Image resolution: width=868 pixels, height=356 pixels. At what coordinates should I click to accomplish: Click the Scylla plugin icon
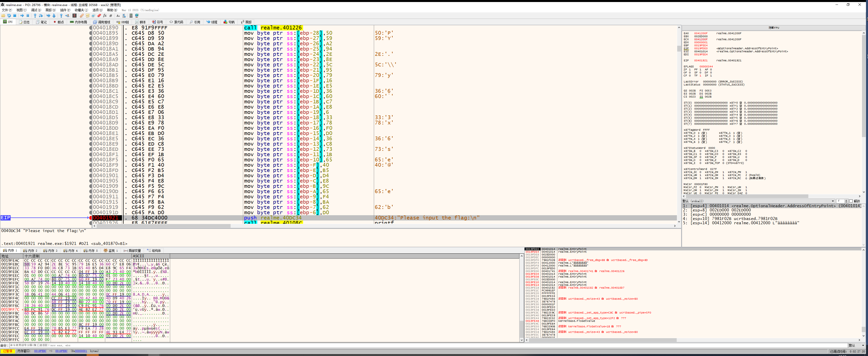tap(75, 16)
